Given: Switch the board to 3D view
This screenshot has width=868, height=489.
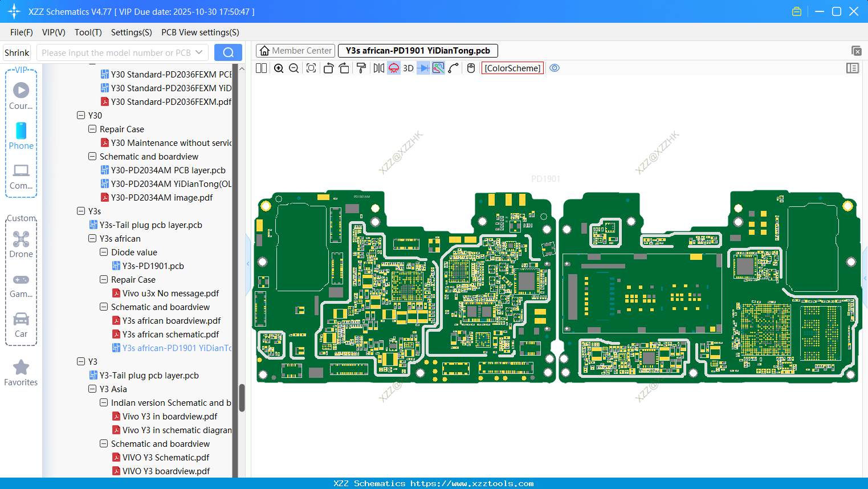Looking at the screenshot, I should tap(408, 68).
